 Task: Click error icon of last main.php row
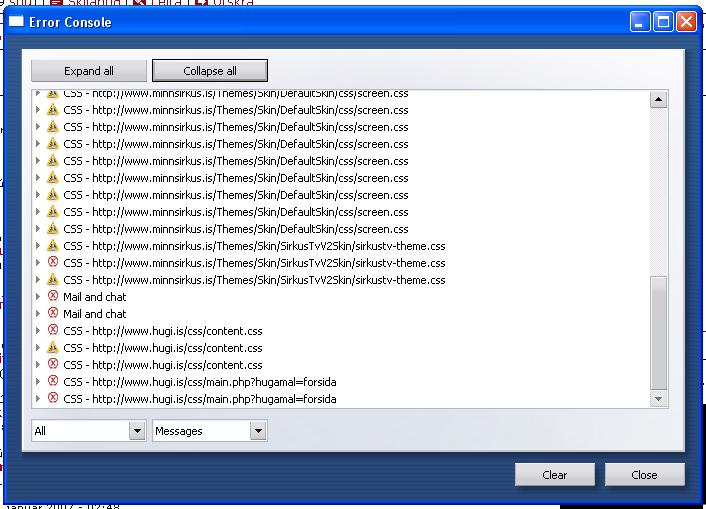[53, 398]
